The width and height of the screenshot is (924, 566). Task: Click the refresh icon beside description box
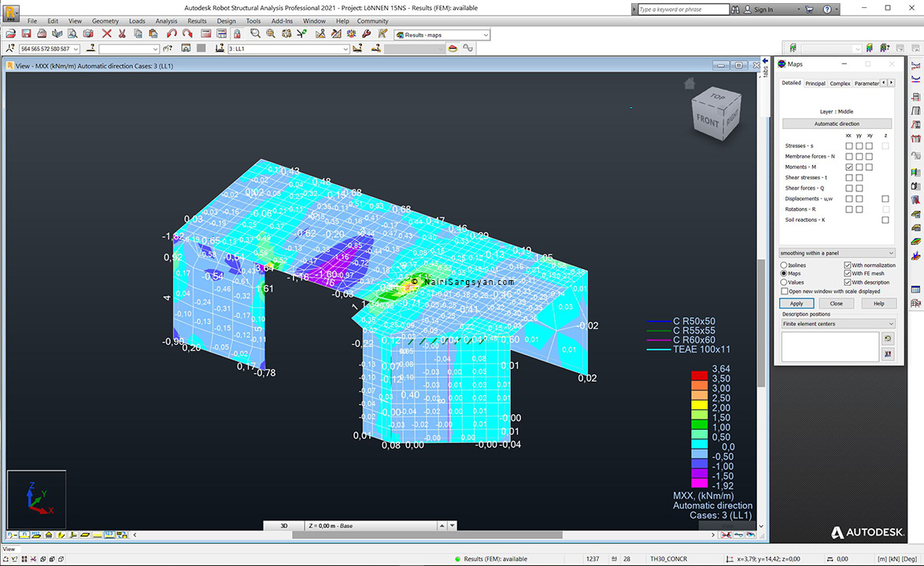[888, 338]
